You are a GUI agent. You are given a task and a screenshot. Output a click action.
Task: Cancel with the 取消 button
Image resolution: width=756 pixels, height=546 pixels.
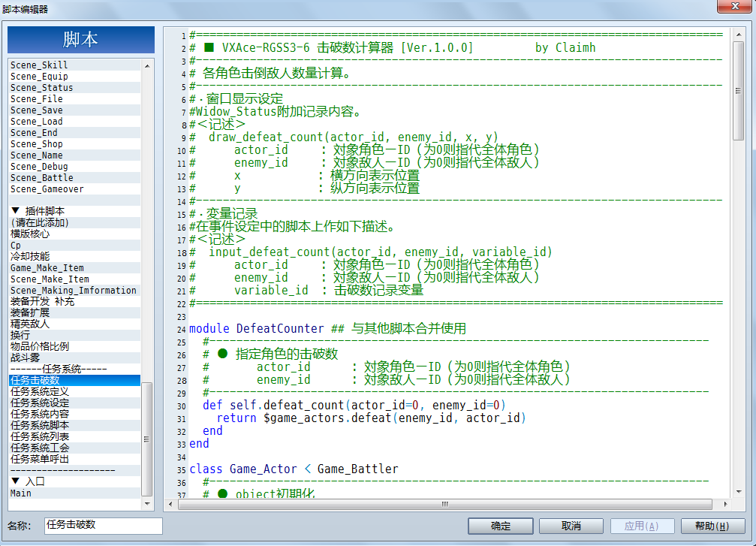click(x=571, y=526)
